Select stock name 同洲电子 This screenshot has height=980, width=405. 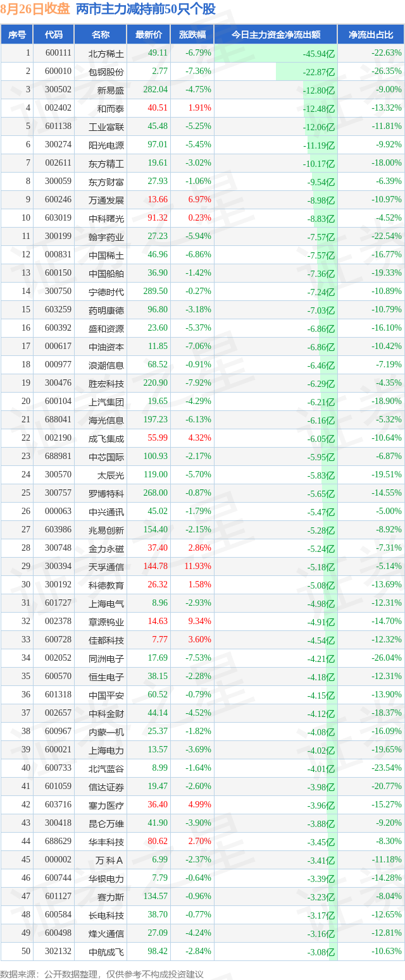coord(106,658)
